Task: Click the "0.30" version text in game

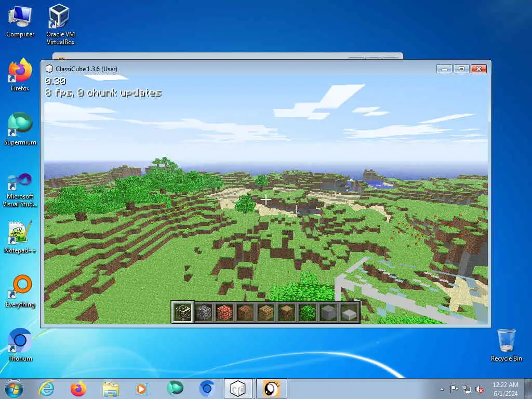Action: pyautogui.click(x=56, y=81)
